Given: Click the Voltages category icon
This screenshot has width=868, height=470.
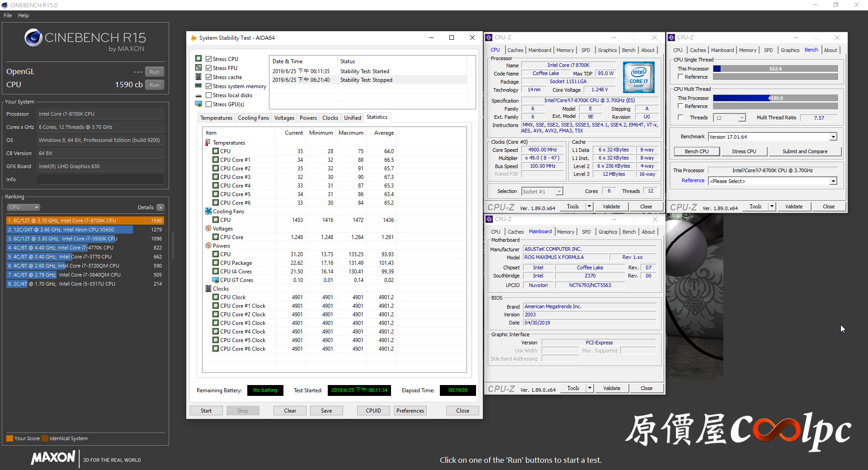Looking at the screenshot, I should point(208,229).
